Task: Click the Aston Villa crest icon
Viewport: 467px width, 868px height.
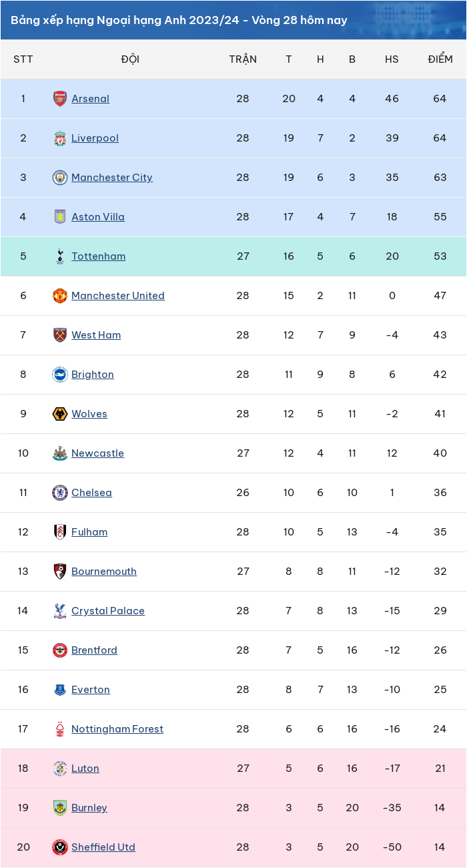Action: (x=60, y=217)
